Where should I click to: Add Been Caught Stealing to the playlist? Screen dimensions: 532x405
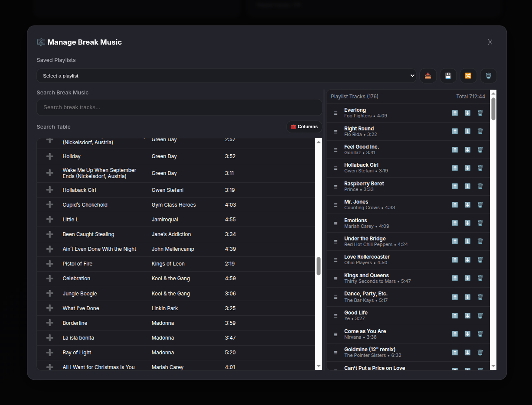coord(50,234)
